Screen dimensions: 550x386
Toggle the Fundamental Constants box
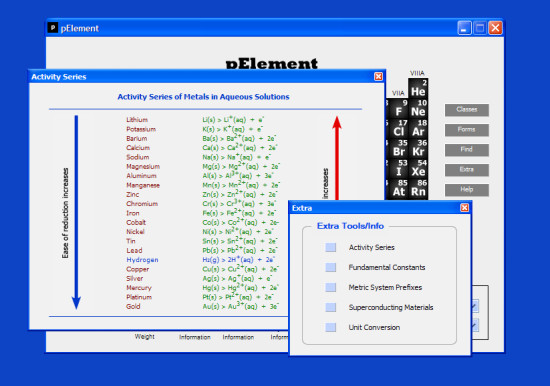point(330,267)
